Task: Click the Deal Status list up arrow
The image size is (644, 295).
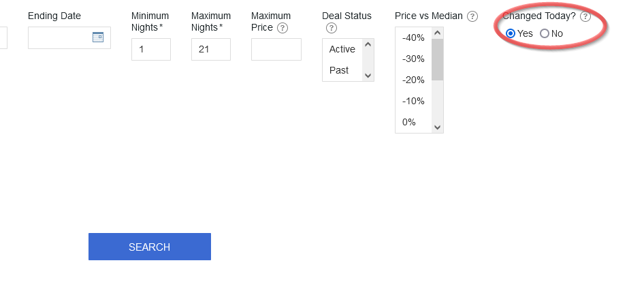Action: [368, 44]
